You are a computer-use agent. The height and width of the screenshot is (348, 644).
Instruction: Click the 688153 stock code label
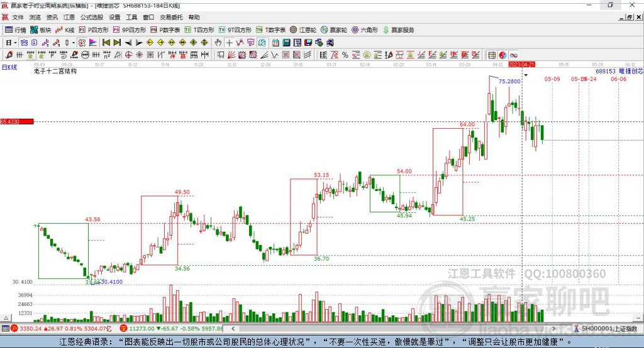tap(606, 71)
